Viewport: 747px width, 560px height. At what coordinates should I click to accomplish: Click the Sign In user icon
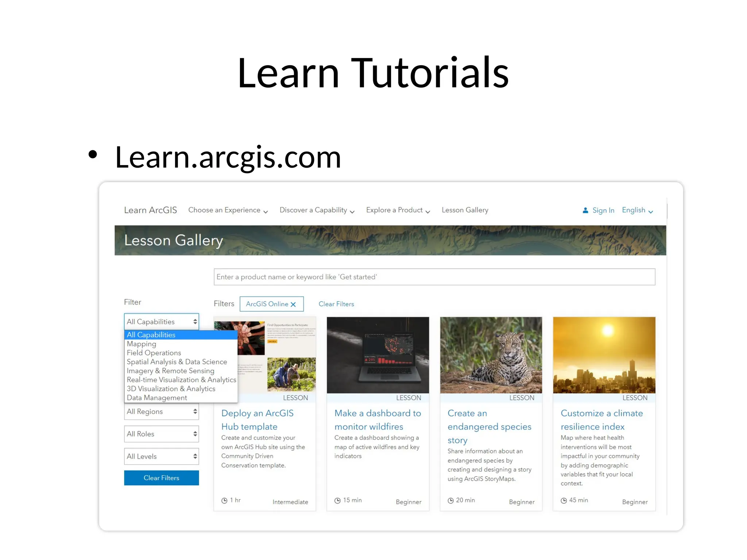(x=585, y=210)
